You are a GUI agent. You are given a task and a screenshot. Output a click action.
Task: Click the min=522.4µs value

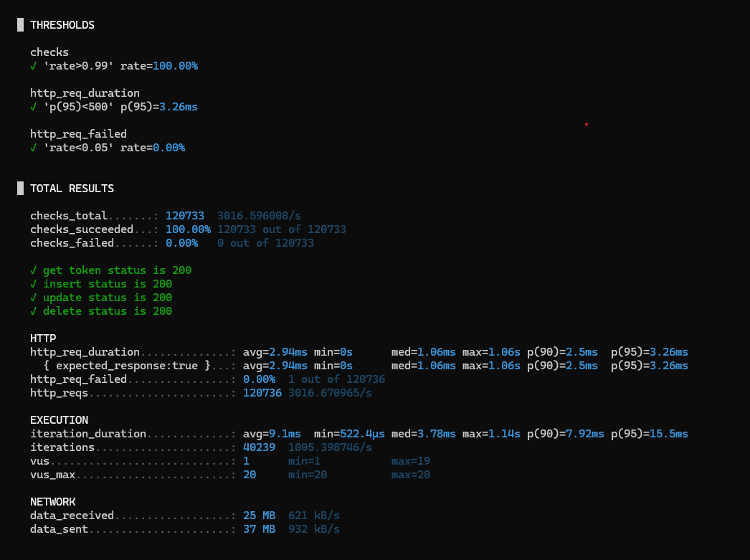pos(349,434)
